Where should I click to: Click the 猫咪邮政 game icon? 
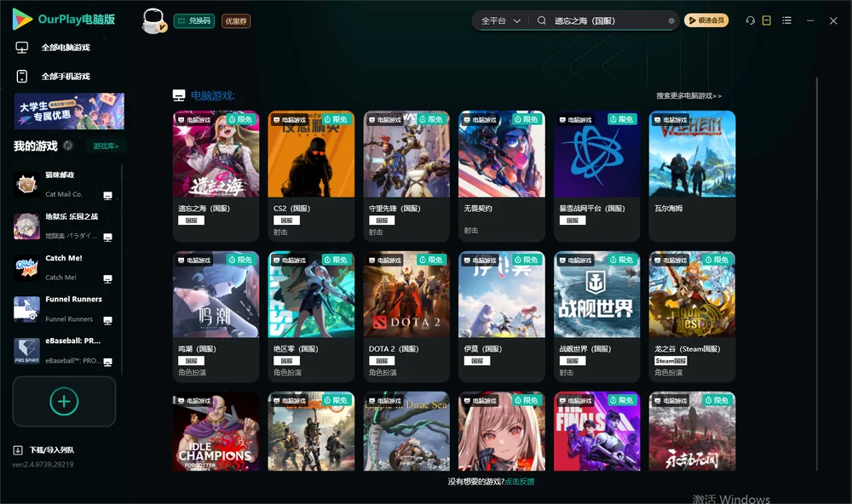pyautogui.click(x=26, y=185)
